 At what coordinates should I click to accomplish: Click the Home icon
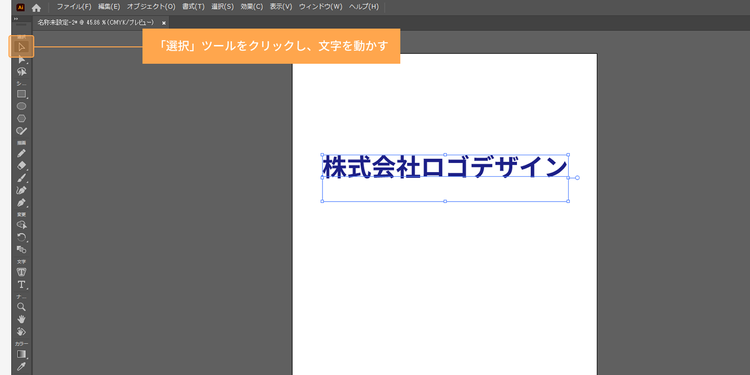point(36,7)
